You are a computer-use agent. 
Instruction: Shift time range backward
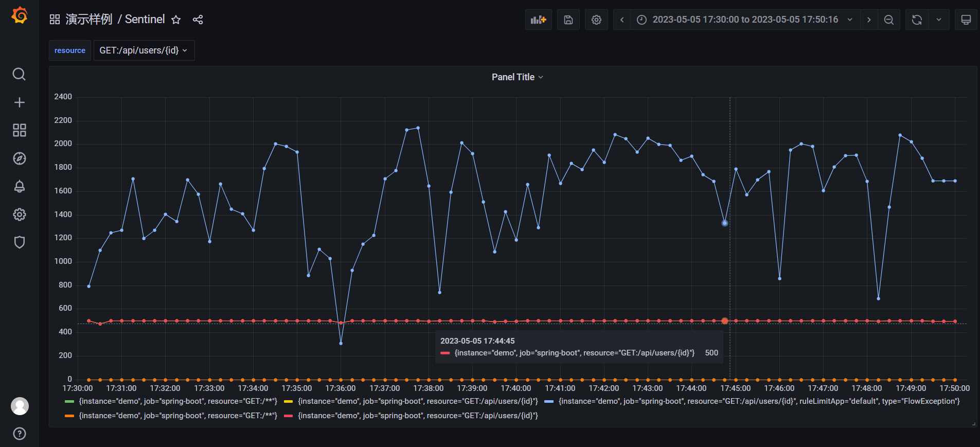[x=622, y=20]
